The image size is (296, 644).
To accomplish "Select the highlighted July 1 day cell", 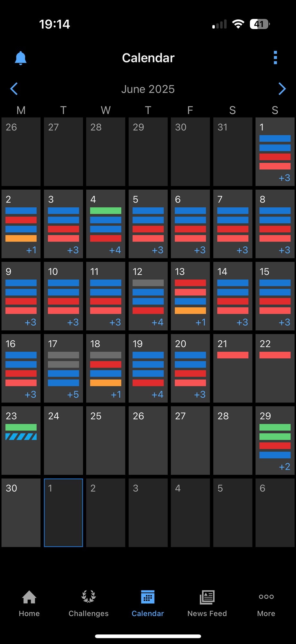I will point(63,513).
